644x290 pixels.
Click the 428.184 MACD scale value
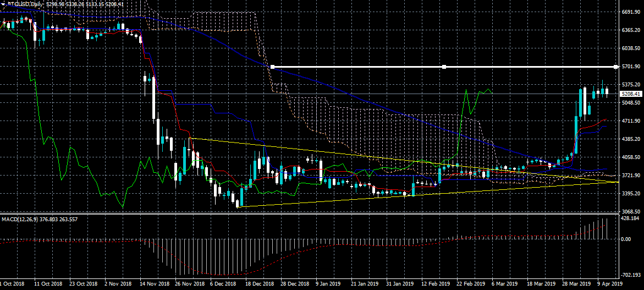click(630, 220)
